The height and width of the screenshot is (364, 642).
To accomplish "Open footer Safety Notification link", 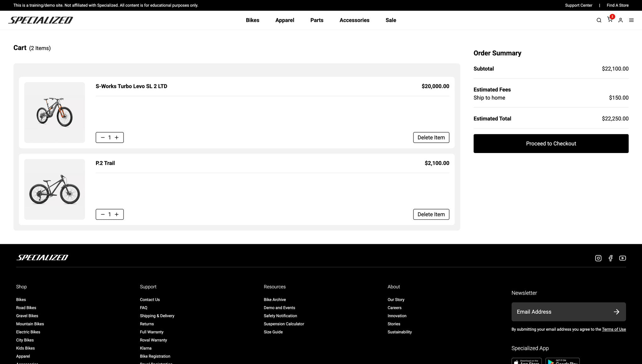I will pos(281,316).
